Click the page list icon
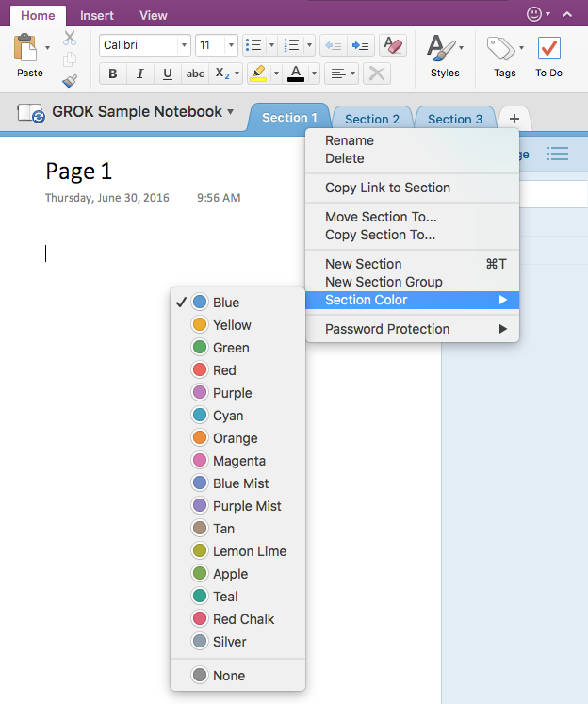The width and height of the screenshot is (588, 704). point(558,154)
